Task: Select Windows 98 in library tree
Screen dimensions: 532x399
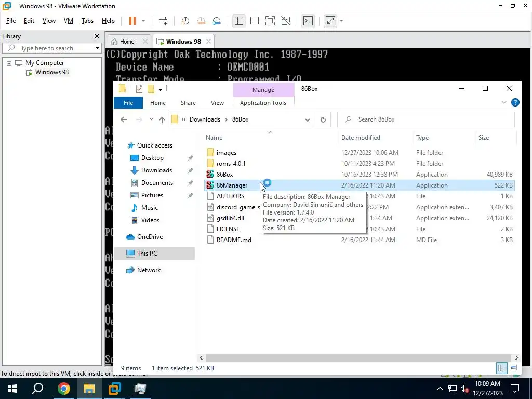Action: pos(51,72)
